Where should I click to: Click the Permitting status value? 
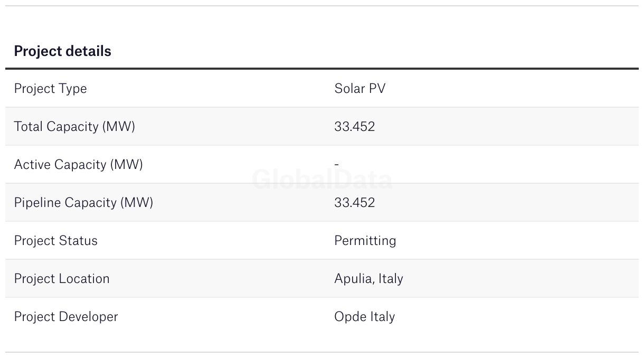(x=365, y=241)
